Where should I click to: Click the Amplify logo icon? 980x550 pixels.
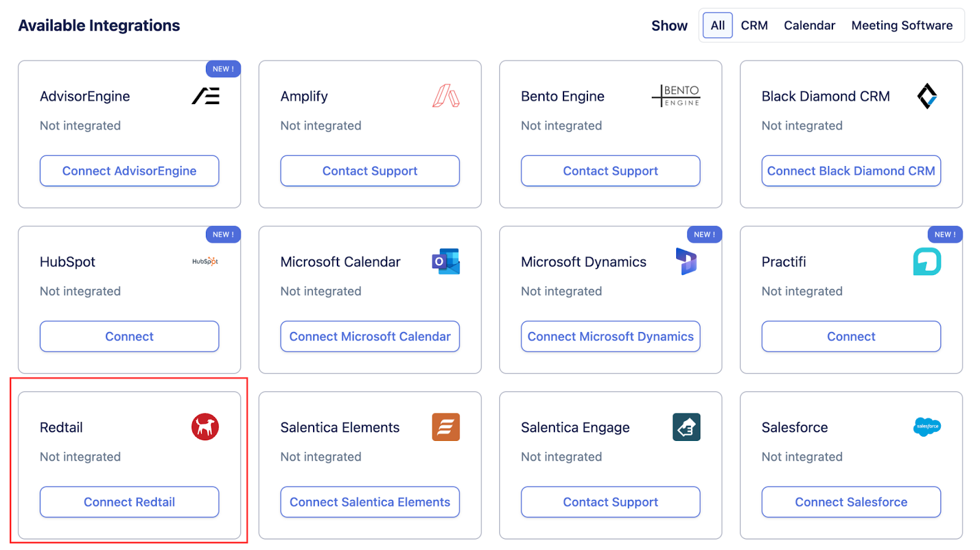point(446,96)
